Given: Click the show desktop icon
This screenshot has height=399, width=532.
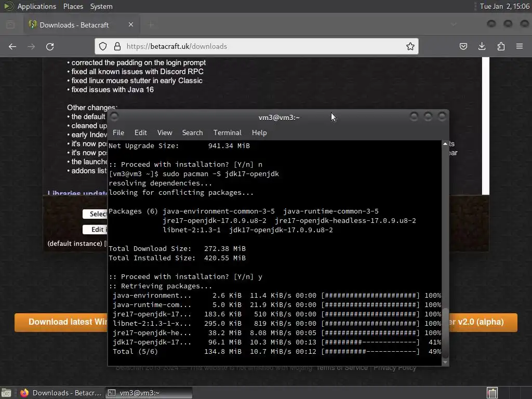Looking at the screenshot, I should tap(6, 393).
